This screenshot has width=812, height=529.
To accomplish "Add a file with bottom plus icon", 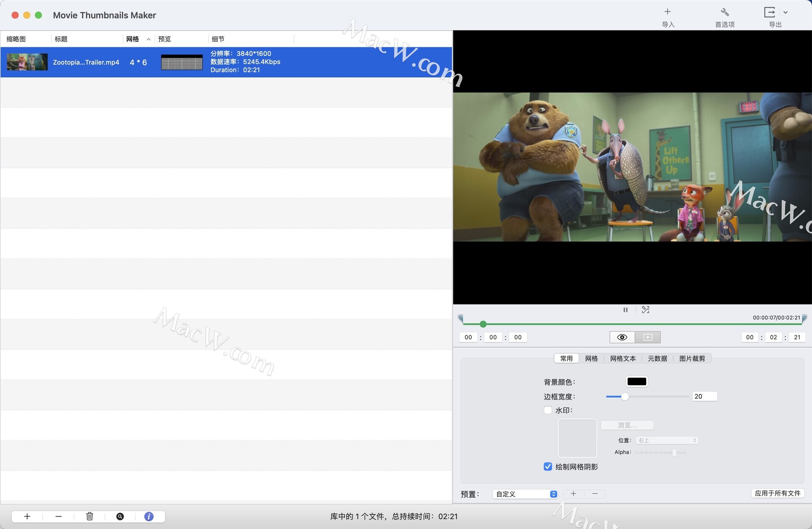I will [x=27, y=516].
